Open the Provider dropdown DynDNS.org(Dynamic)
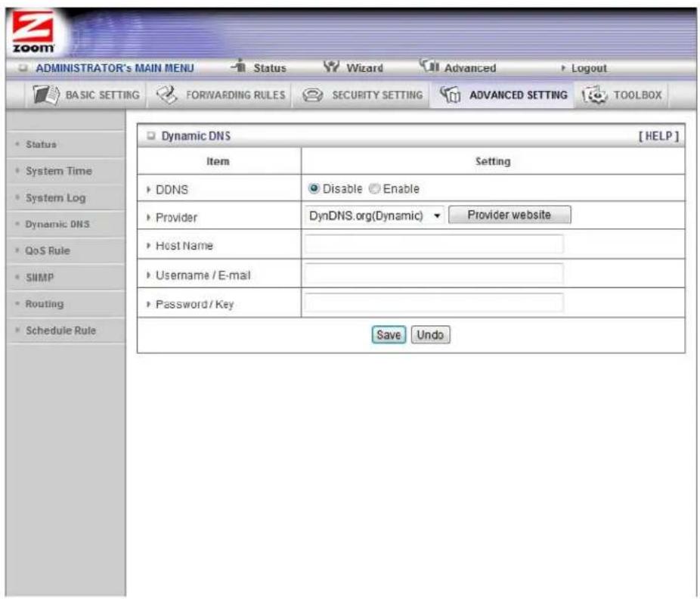 [x=374, y=216]
